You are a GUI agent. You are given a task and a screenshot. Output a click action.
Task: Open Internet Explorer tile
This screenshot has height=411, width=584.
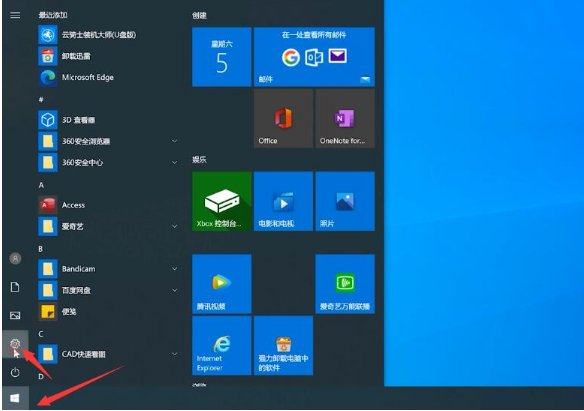point(222,345)
